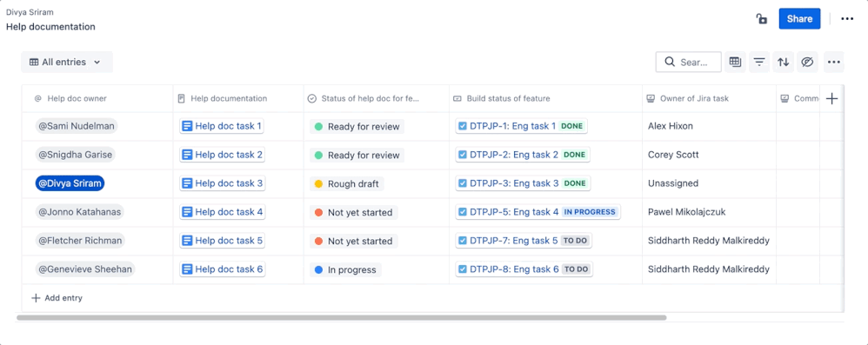Click the lock restrictions icon
This screenshot has height=345, width=868.
(762, 19)
